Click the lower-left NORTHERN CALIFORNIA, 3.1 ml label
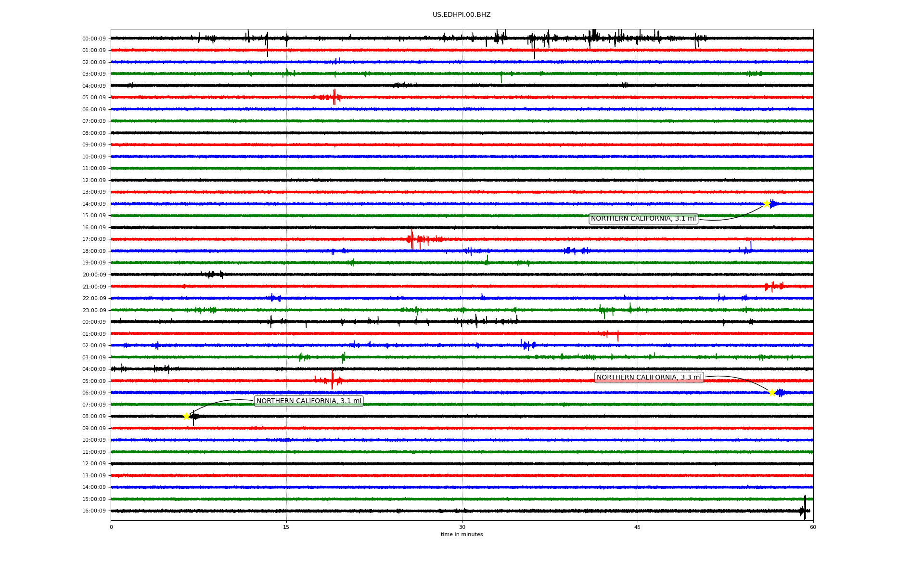This screenshot has width=924, height=578. [x=308, y=401]
